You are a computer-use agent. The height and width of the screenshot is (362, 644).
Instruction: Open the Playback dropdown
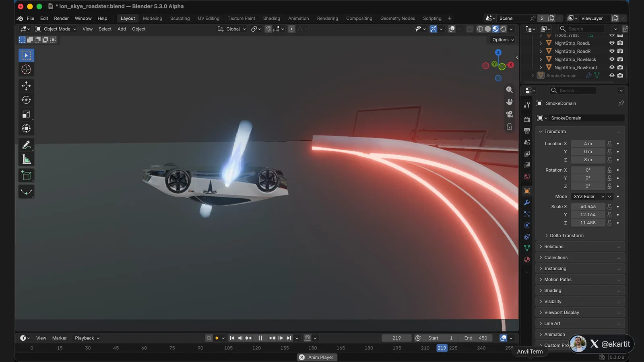(87, 338)
